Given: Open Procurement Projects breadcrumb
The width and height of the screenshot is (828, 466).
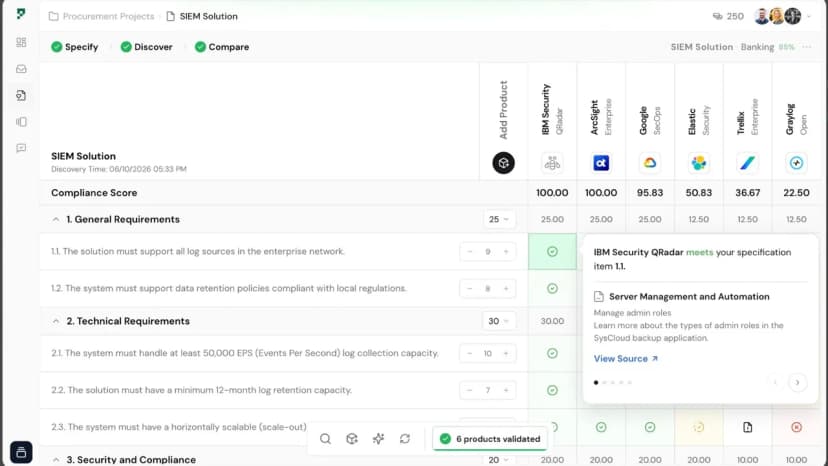Looking at the screenshot, I should click(101, 16).
